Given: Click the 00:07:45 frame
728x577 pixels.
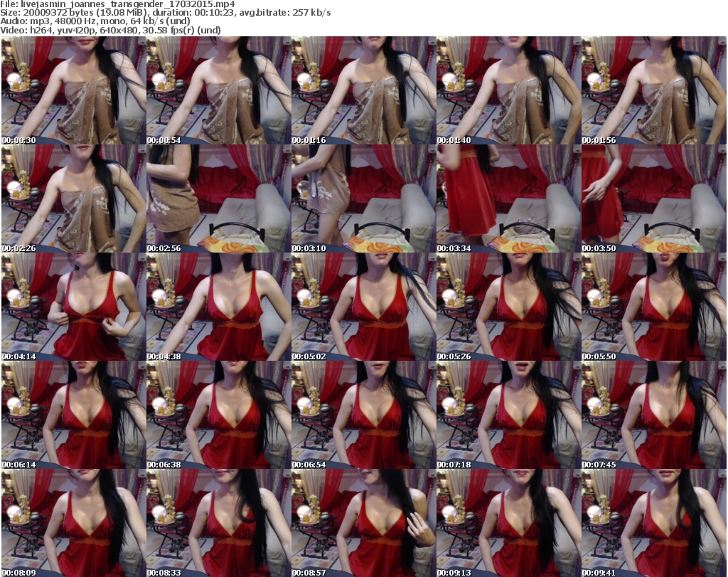Looking at the screenshot, I should tap(653, 415).
